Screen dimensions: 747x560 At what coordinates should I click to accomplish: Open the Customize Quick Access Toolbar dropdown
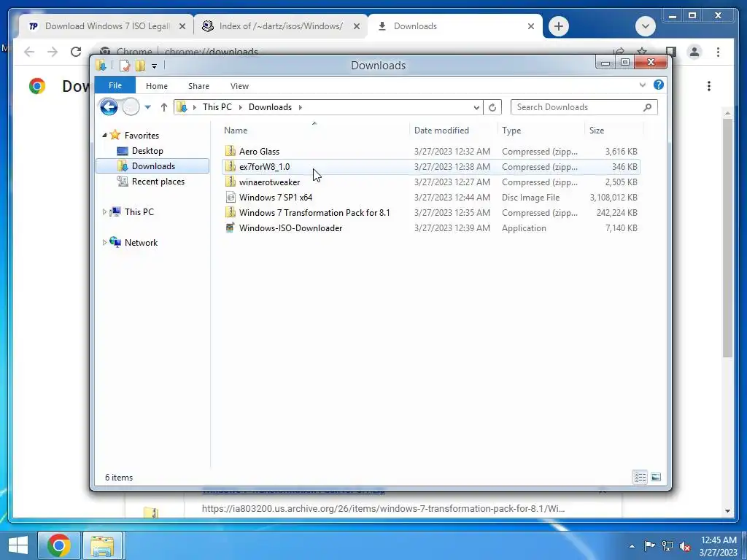click(x=155, y=66)
